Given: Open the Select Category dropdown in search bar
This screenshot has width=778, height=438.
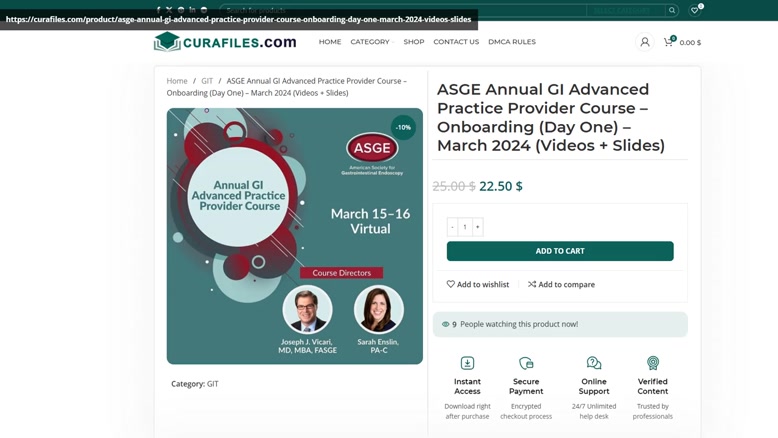Looking at the screenshot, I should pyautogui.click(x=625, y=10).
